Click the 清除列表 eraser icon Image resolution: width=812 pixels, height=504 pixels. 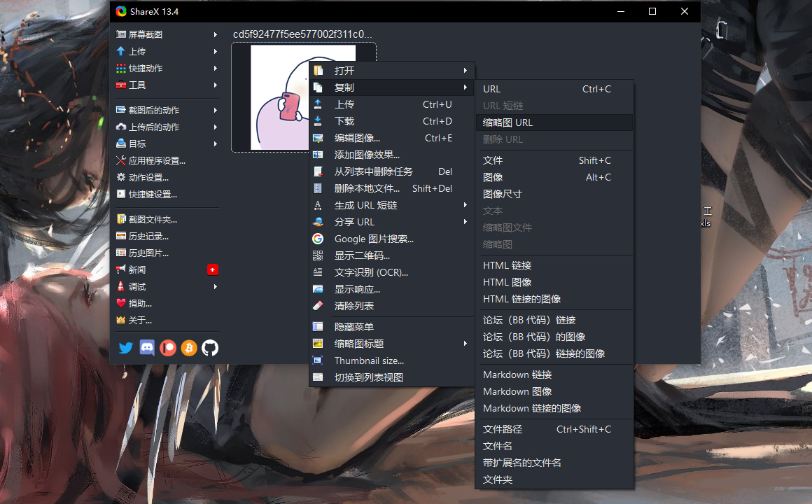(x=318, y=306)
